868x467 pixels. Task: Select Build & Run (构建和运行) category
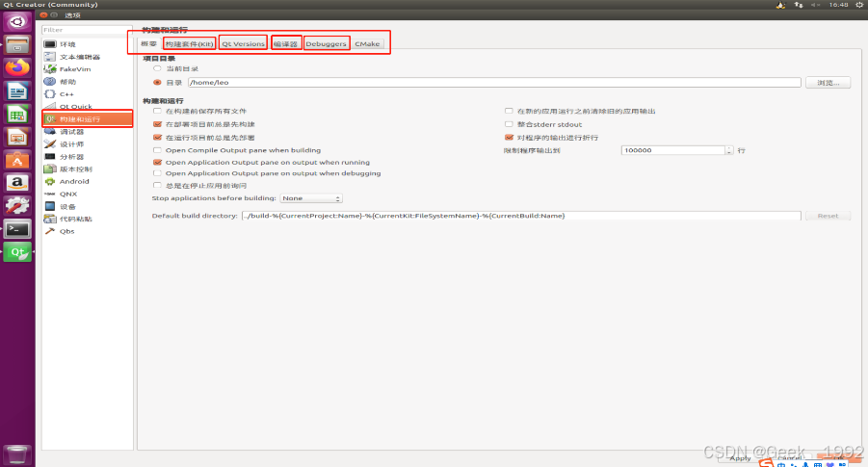coord(88,119)
